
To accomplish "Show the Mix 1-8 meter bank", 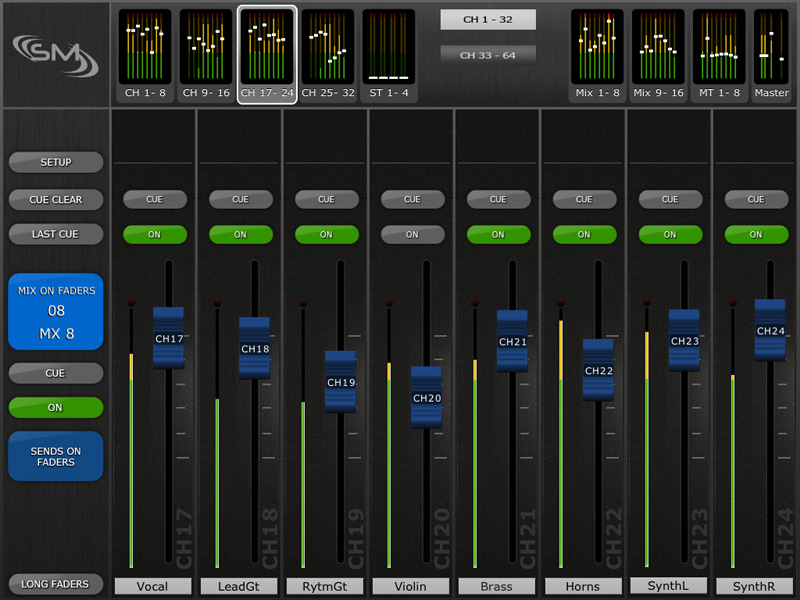I will point(597,52).
